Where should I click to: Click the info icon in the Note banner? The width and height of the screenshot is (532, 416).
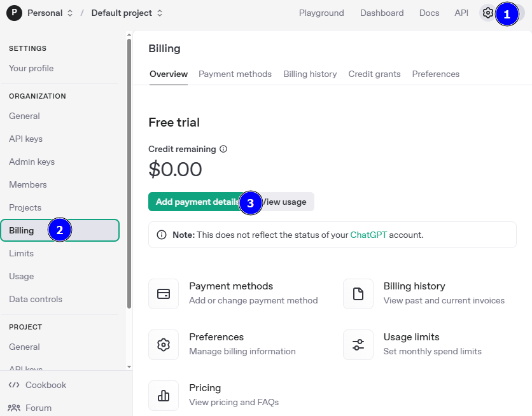(162, 235)
